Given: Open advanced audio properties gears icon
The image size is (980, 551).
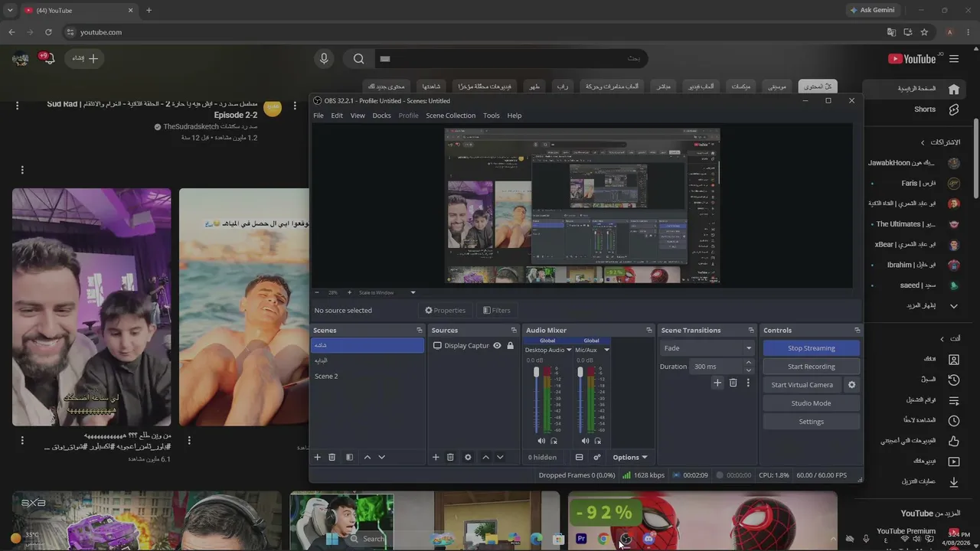Looking at the screenshot, I should point(597,457).
